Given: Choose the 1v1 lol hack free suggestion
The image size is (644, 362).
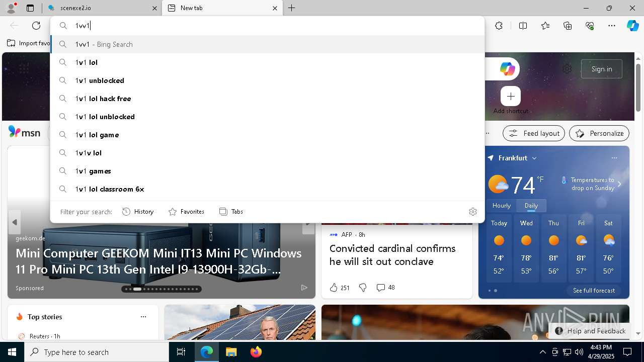Looking at the screenshot, I should [267, 99].
